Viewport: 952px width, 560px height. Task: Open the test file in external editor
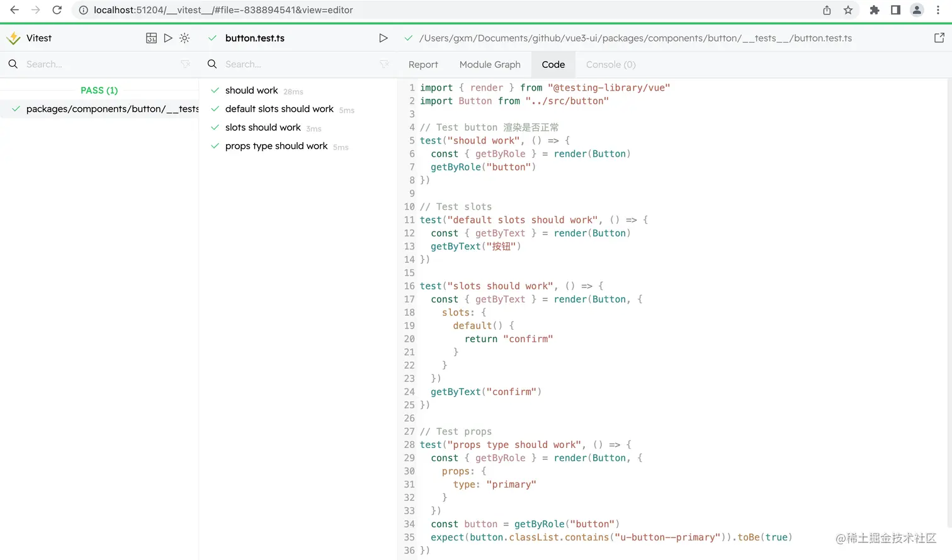tap(939, 38)
